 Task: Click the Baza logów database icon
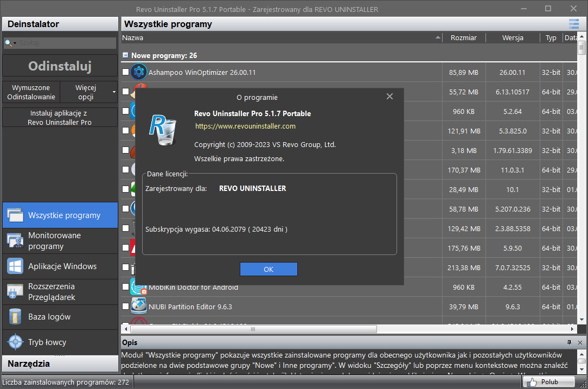tap(15, 317)
